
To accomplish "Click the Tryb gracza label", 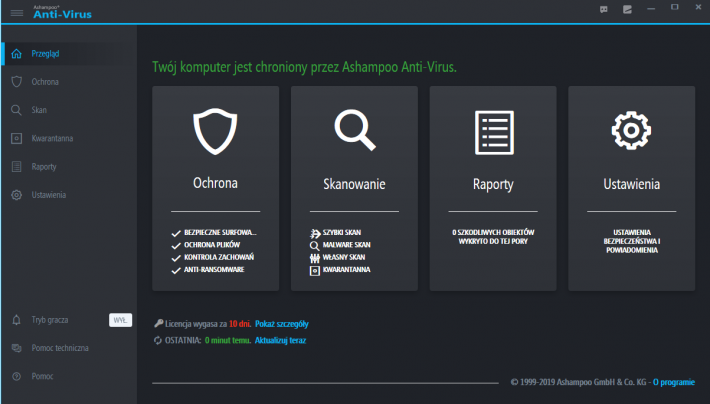I will [50, 320].
